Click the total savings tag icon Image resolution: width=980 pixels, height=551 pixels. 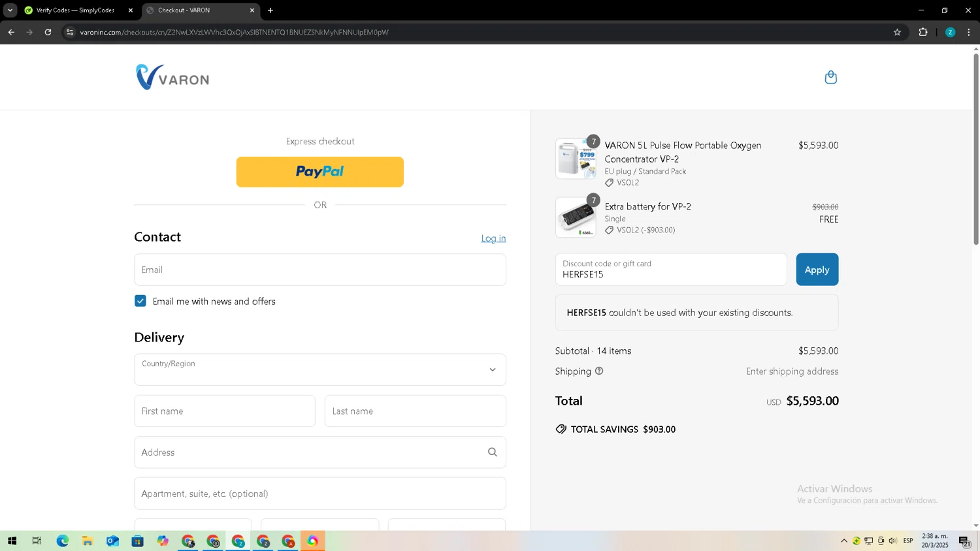click(x=561, y=429)
